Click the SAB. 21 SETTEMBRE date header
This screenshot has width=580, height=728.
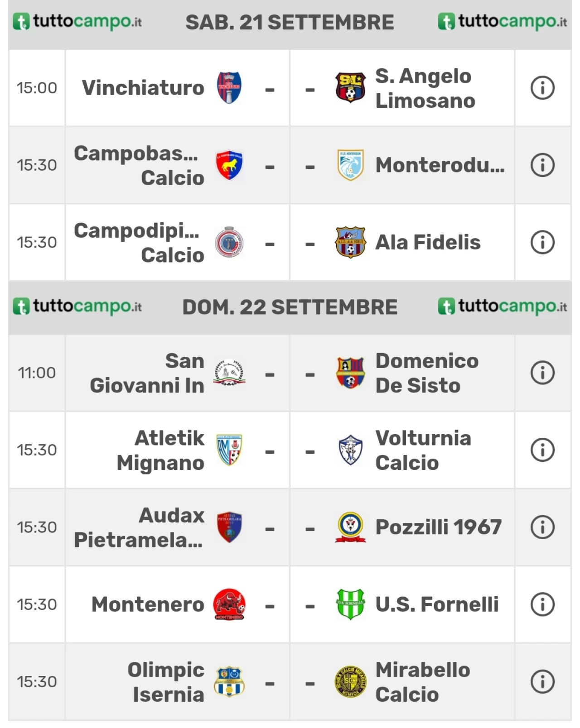[x=290, y=23]
